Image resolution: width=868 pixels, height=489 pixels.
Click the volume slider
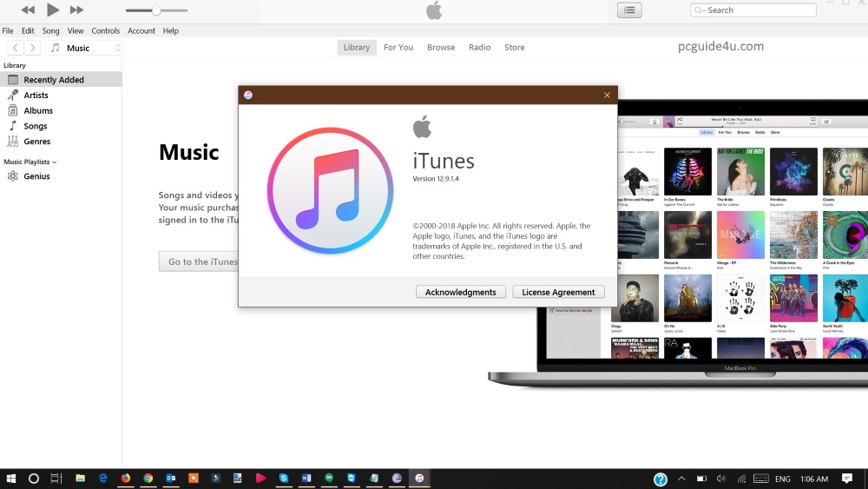coord(156,10)
